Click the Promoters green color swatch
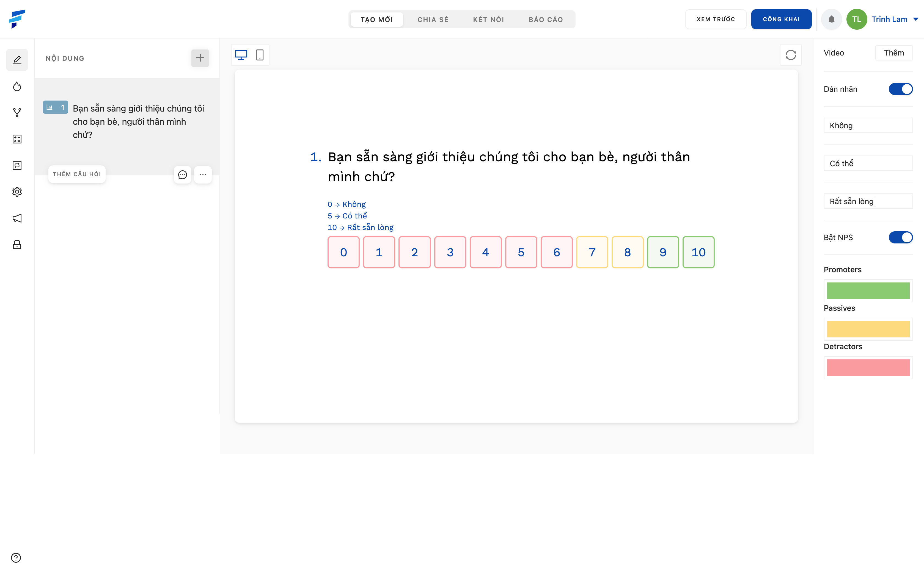 pyautogui.click(x=868, y=290)
